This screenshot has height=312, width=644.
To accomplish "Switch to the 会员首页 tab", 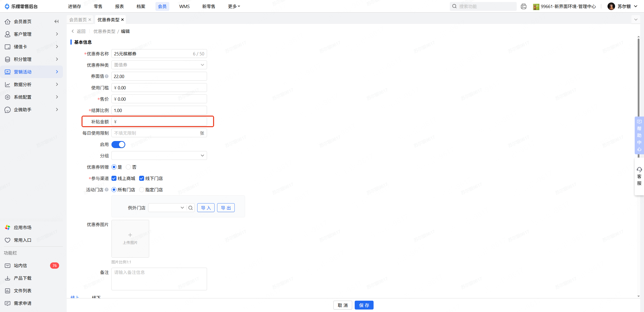I will (78, 20).
